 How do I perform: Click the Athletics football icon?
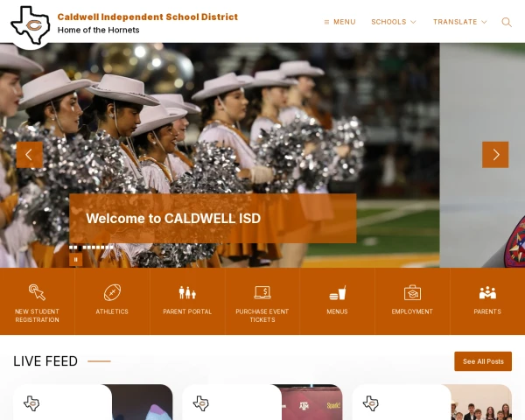tap(112, 292)
